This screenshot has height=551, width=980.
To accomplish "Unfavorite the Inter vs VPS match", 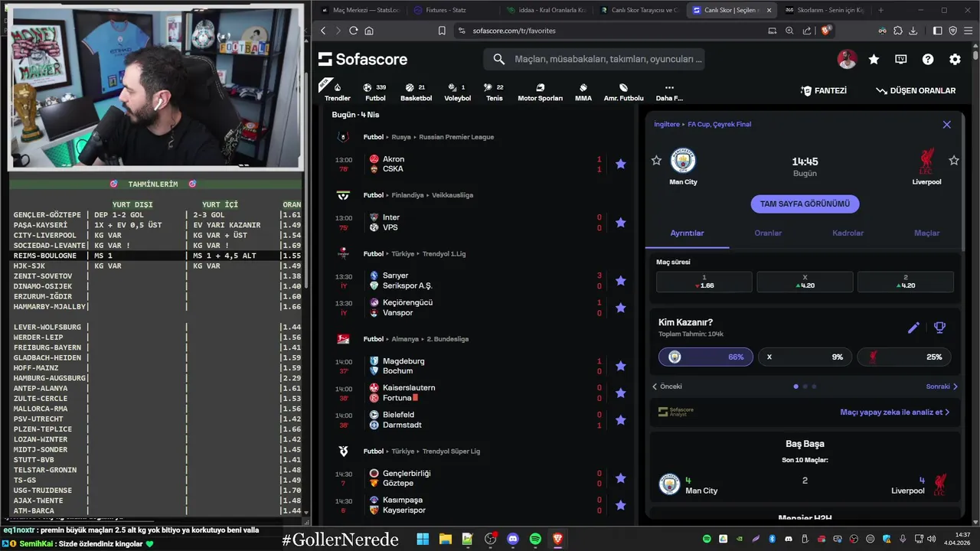I will pyautogui.click(x=620, y=222).
